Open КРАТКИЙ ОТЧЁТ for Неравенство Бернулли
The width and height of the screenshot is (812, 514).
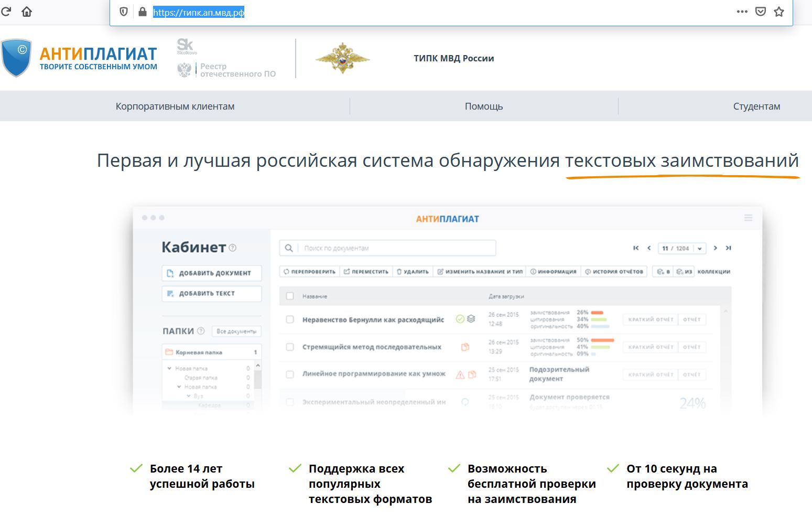pyautogui.click(x=651, y=319)
